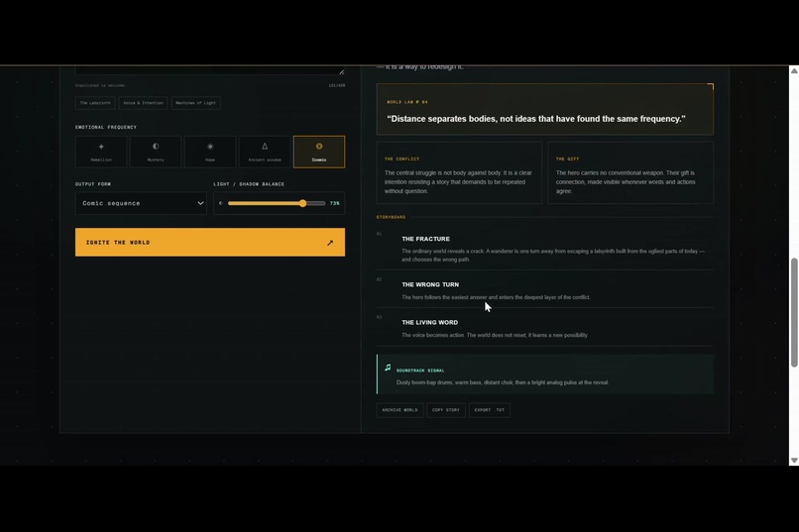Click the "Dusty boom-bap drums" soundtrack description
The width and height of the screenshot is (799, 532).
[x=503, y=382]
